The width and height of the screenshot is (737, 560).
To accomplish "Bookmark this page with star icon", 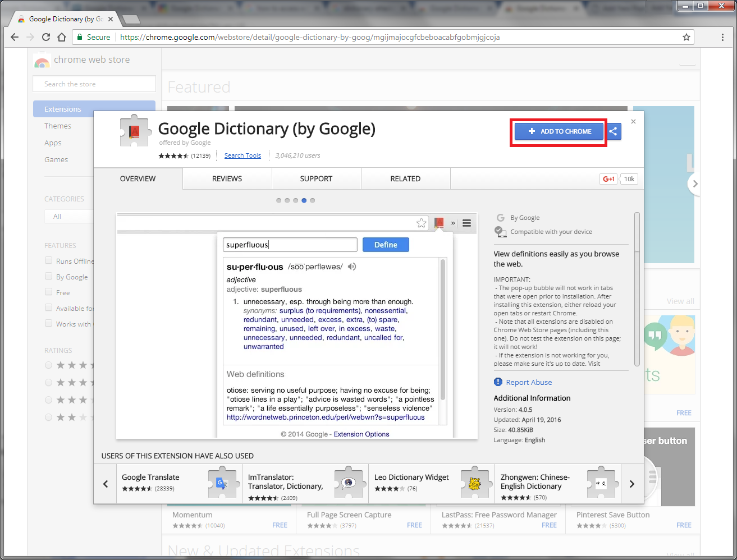I will 686,37.
